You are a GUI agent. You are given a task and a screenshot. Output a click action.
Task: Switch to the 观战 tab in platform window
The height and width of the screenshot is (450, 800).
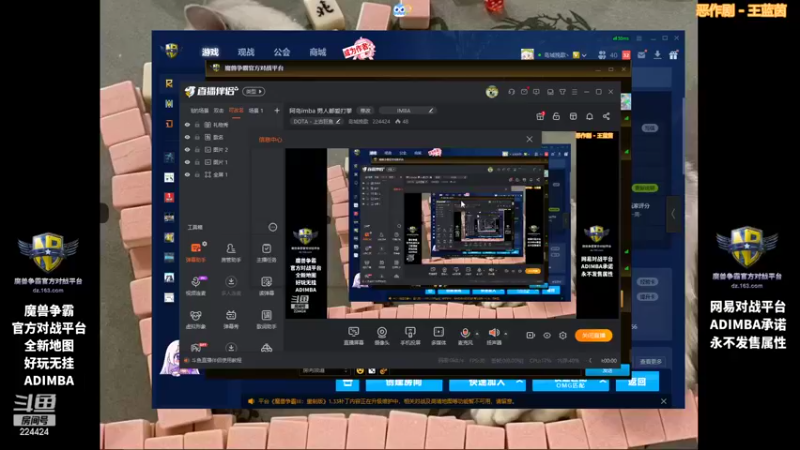click(246, 52)
